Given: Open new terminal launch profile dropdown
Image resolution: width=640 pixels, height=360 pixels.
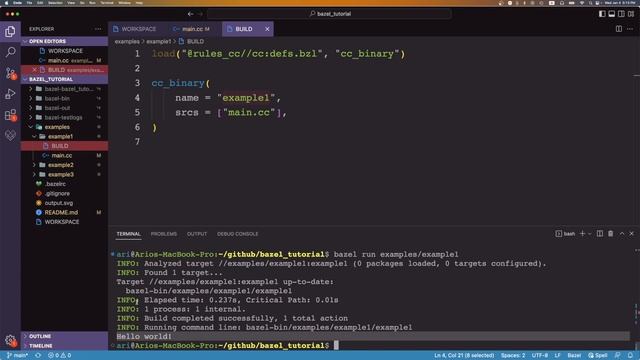Looking at the screenshot, I should point(589,234).
